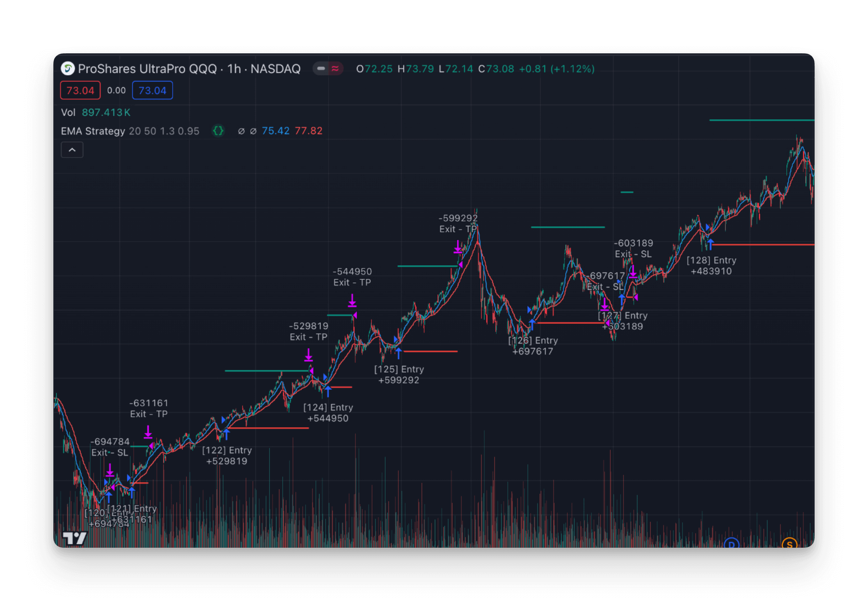Click the -529819 Exit - TP label
This screenshot has width=868, height=601.
point(308,331)
